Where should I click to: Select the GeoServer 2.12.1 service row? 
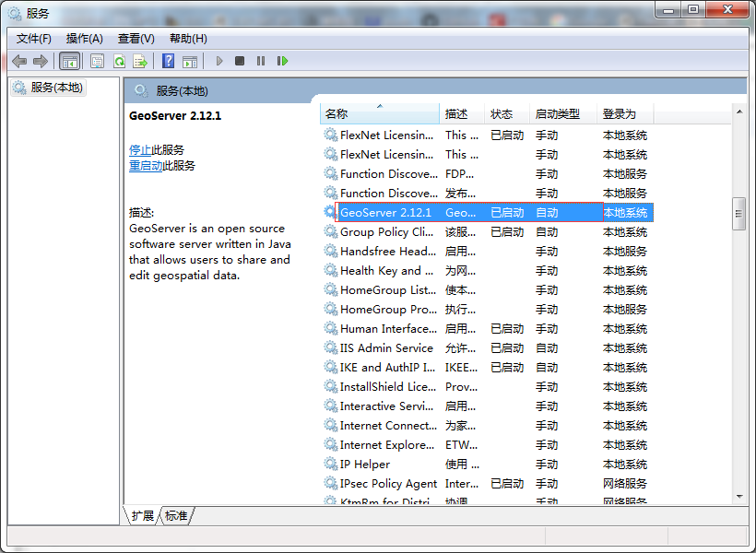point(487,213)
